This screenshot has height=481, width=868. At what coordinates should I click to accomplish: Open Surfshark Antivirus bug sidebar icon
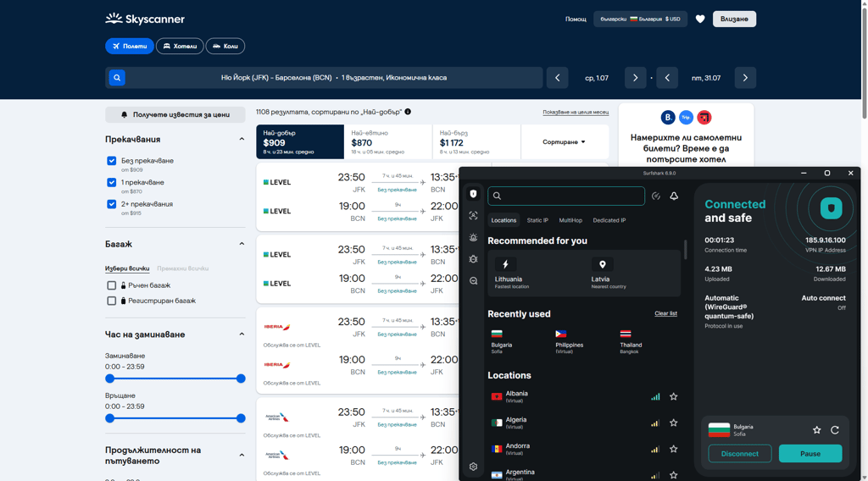(473, 259)
